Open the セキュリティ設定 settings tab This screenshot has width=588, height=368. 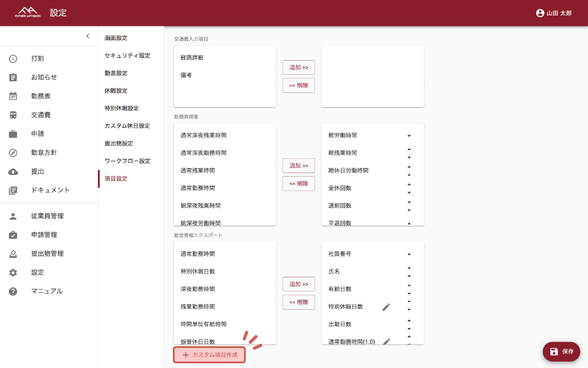127,55
